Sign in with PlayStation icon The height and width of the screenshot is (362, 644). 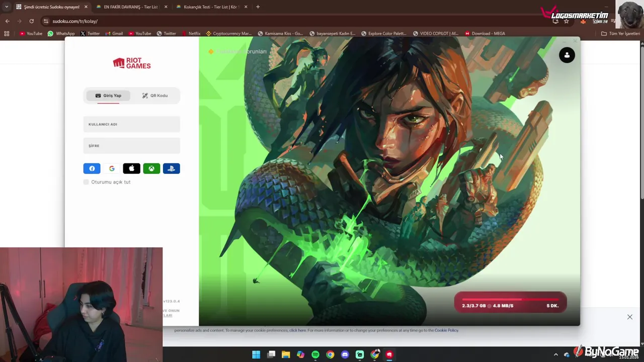pyautogui.click(x=171, y=168)
